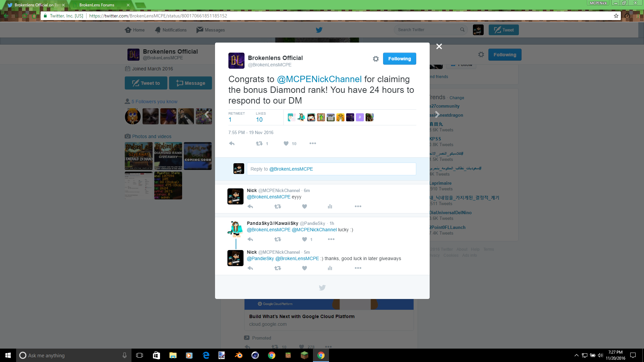Retweet the Brokenlens Official tweet
The width and height of the screenshot is (644, 362).
259,143
